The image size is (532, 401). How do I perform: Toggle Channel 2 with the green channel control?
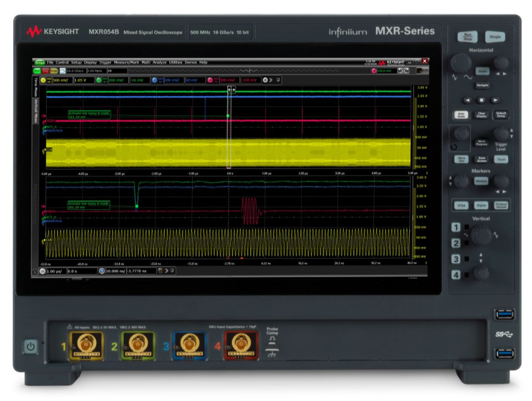(x=99, y=79)
